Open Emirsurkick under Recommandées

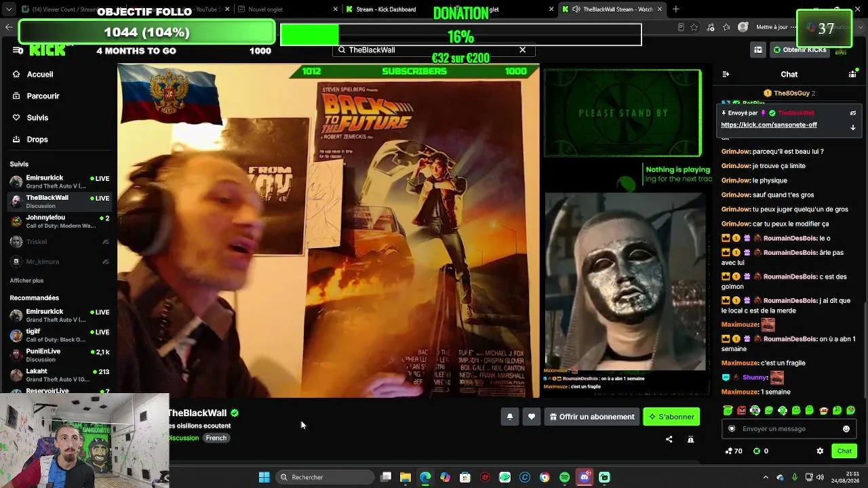click(x=60, y=316)
